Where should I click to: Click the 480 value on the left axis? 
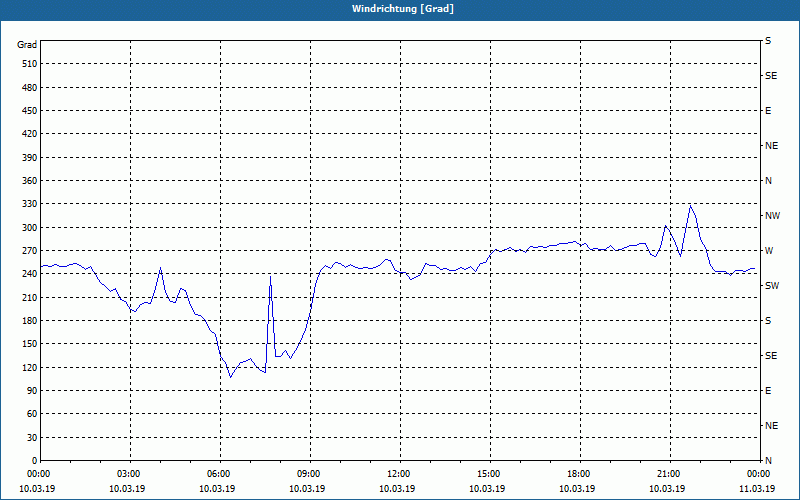[30, 87]
